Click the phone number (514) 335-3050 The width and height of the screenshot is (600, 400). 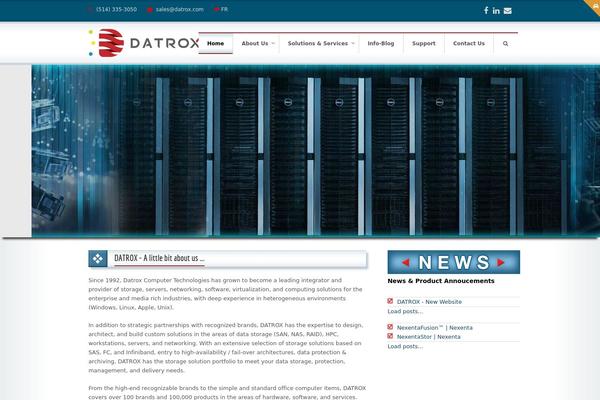coord(116,9)
